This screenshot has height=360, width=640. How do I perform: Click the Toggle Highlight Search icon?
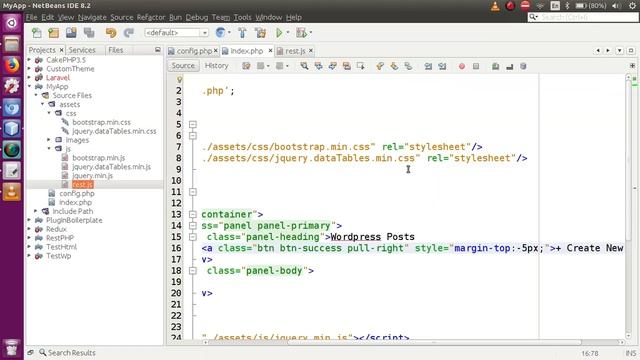(347, 66)
